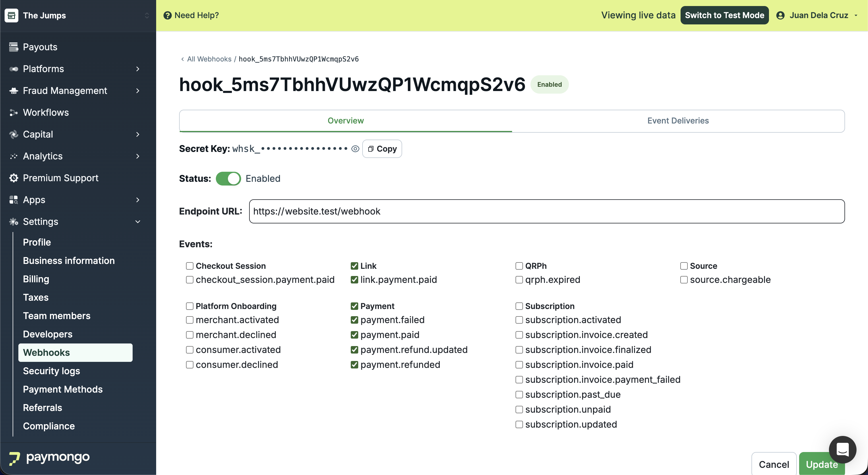The width and height of the screenshot is (868, 475).
Task: Click the Workflows icon in sidebar
Action: pos(13,113)
